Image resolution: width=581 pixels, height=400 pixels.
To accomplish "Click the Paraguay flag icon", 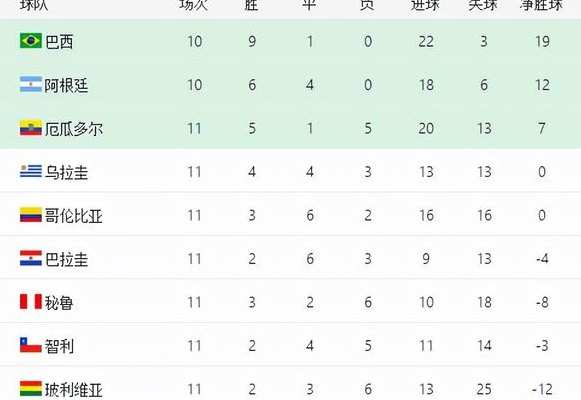I will (31, 259).
